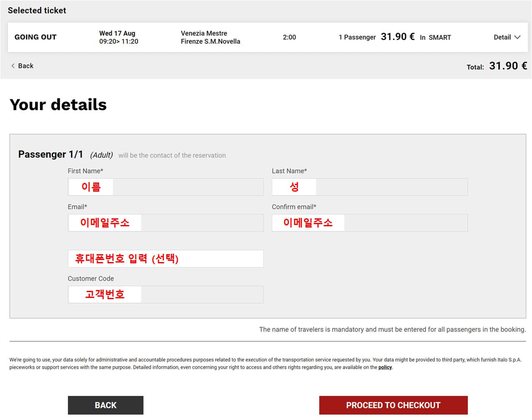The image size is (532, 420).
Task: Click the Customer Code field
Action: click(166, 295)
